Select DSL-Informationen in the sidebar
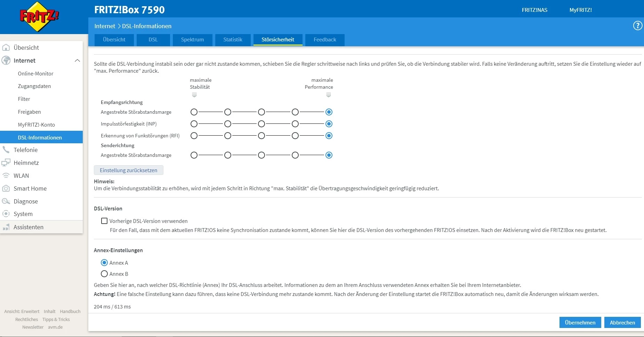Screen dimensions: 644x337 coord(41,137)
